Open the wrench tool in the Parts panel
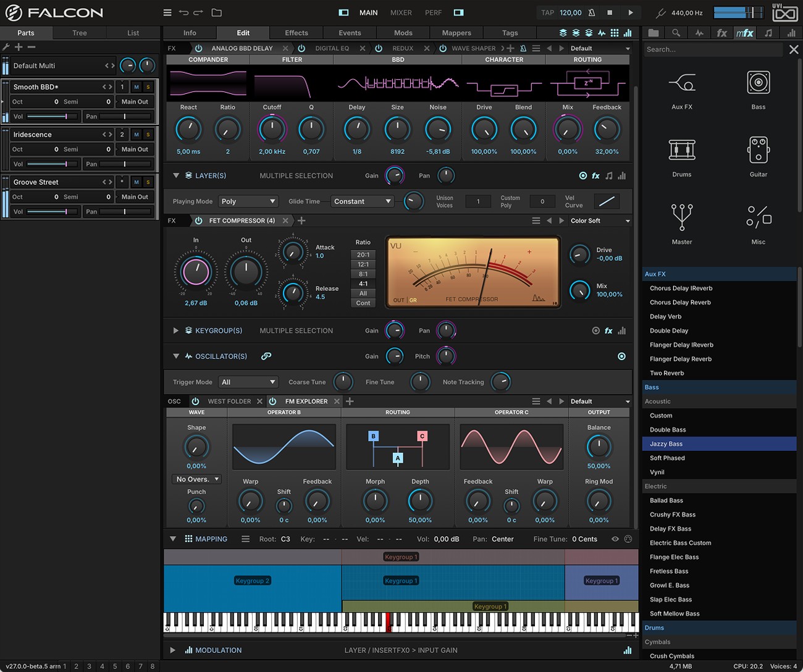 6,47
